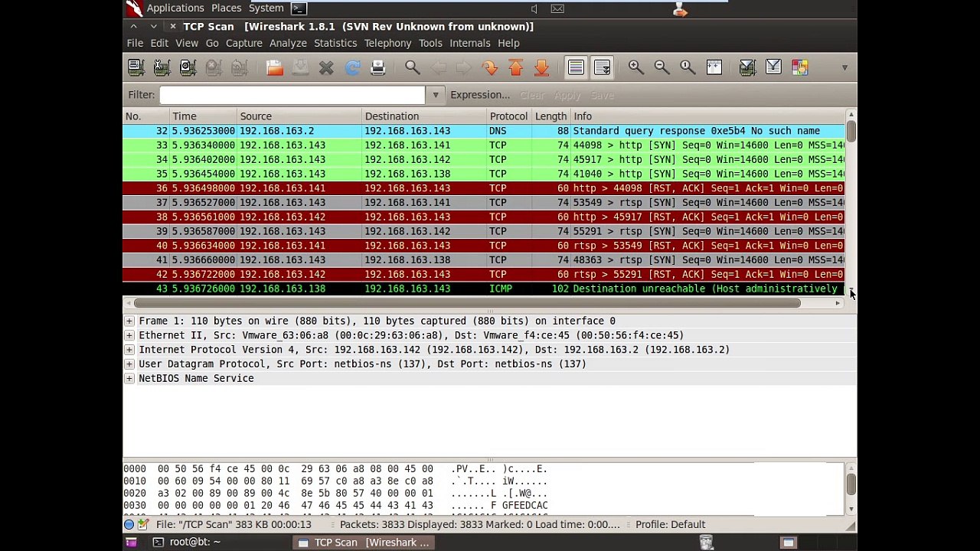980x551 pixels.
Task: Open the Capture menu
Action: (244, 43)
